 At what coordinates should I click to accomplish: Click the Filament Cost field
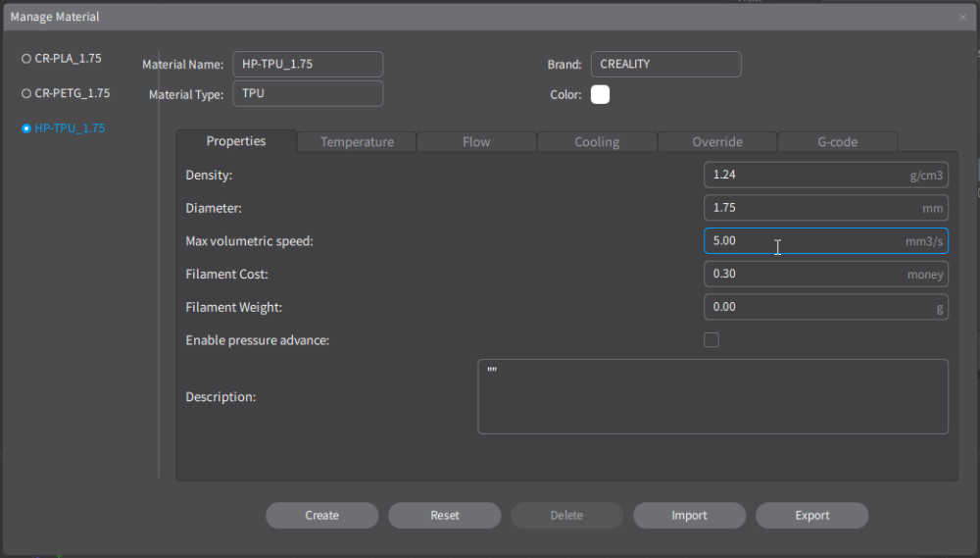[826, 274]
